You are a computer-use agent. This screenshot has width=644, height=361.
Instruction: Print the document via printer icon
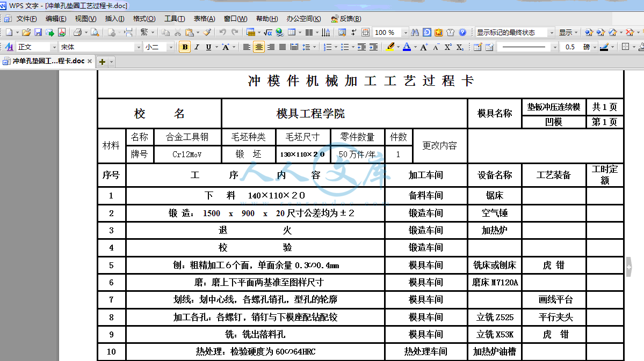pos(78,32)
